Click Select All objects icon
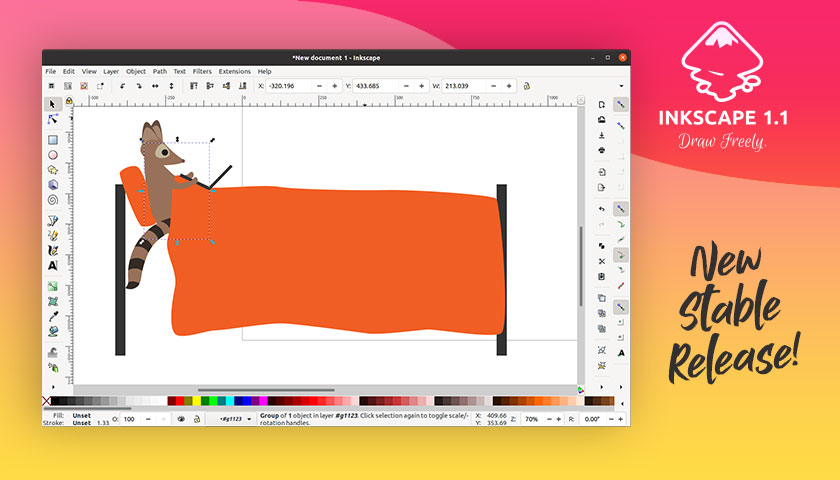 [x=51, y=86]
